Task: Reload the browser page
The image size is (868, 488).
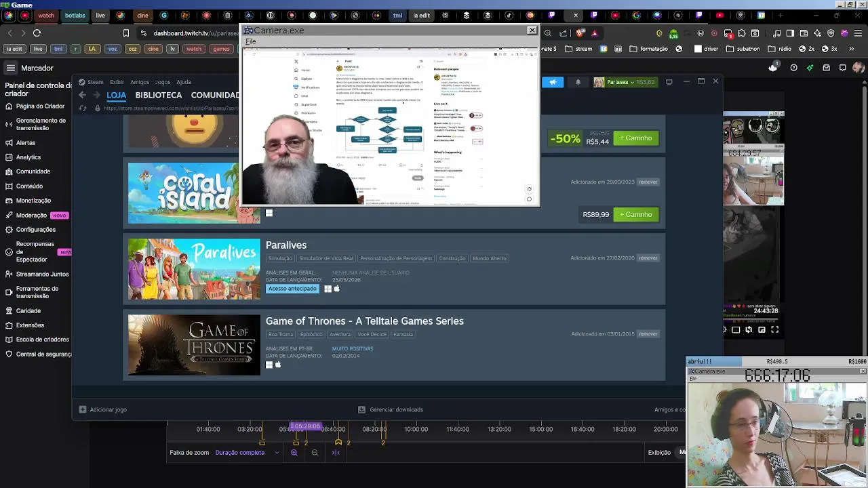Action: [37, 33]
